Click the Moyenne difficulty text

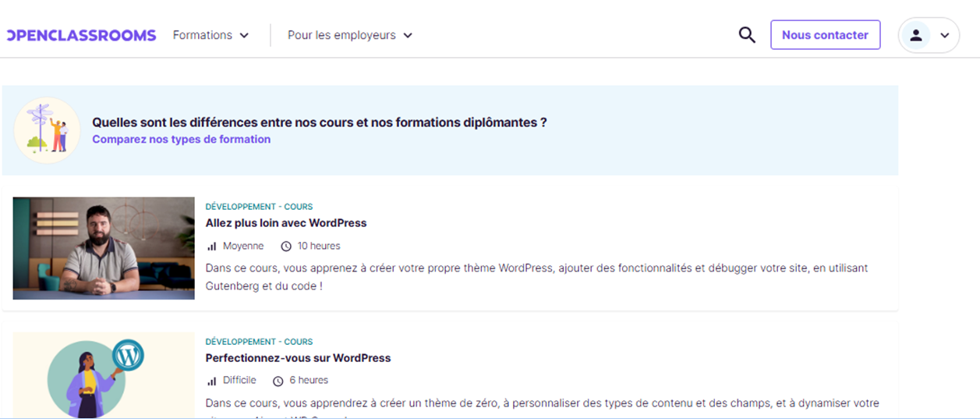243,247
